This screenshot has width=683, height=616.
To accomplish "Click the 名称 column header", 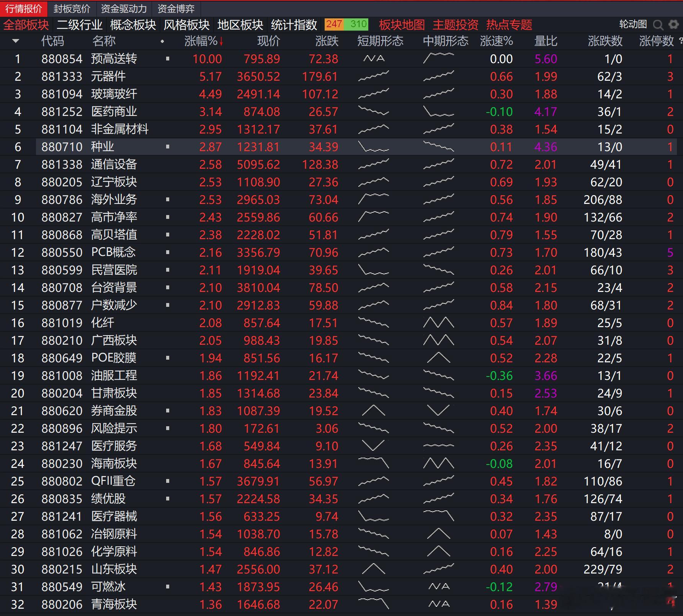I will click(104, 41).
